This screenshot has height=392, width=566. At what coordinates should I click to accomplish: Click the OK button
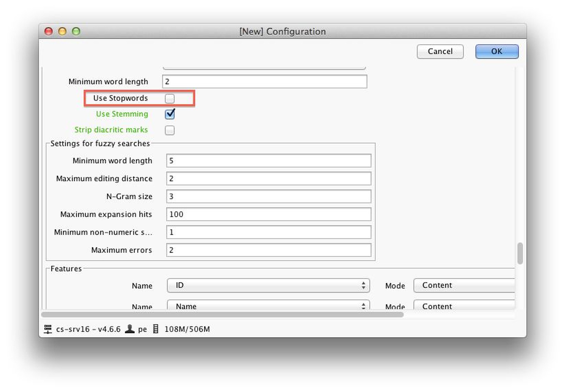point(497,51)
